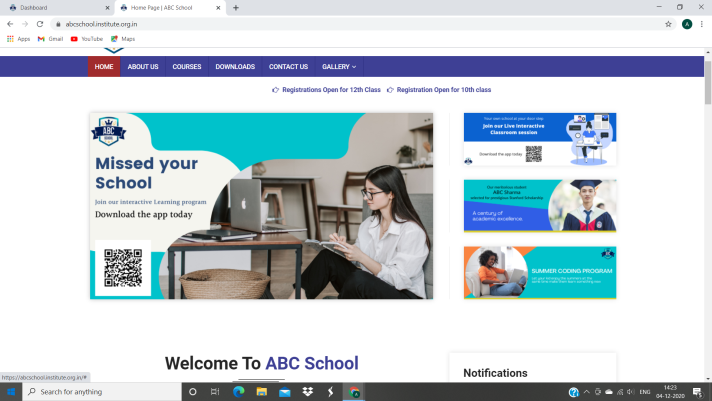Screen dimensions: 712x401
Task: Open Dropbox from taskbar
Action: click(307, 391)
